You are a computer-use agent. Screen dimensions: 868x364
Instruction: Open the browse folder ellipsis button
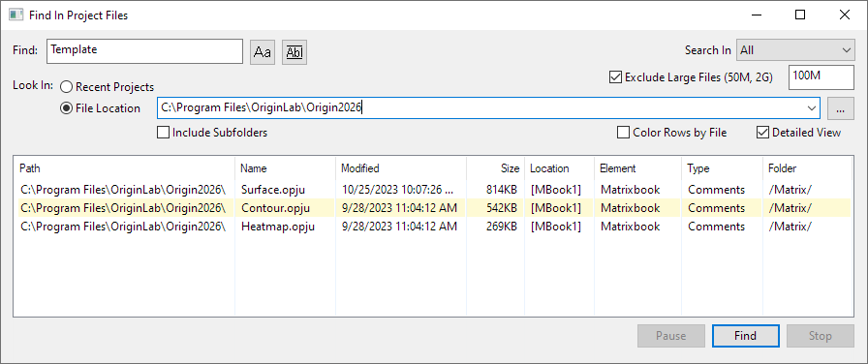point(841,108)
